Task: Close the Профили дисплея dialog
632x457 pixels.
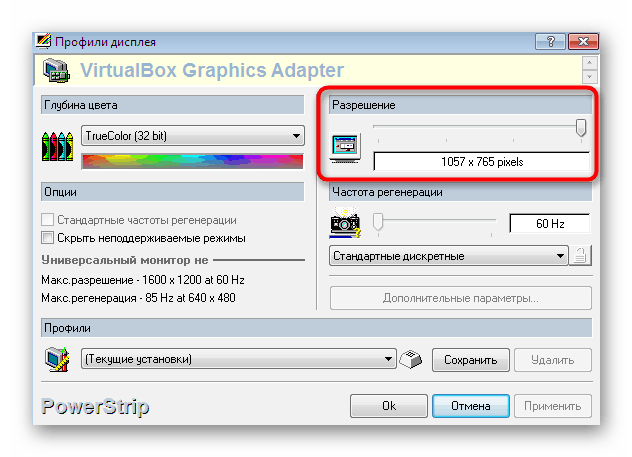Action: [x=583, y=42]
